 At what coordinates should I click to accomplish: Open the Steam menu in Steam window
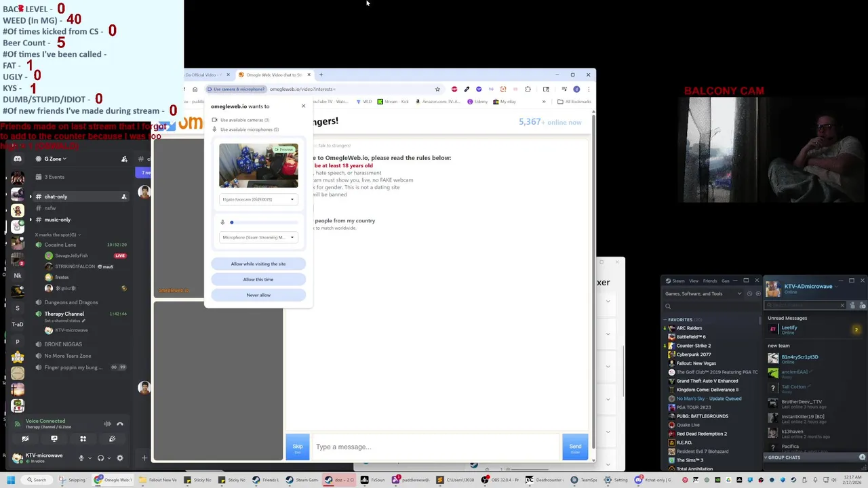pos(679,281)
